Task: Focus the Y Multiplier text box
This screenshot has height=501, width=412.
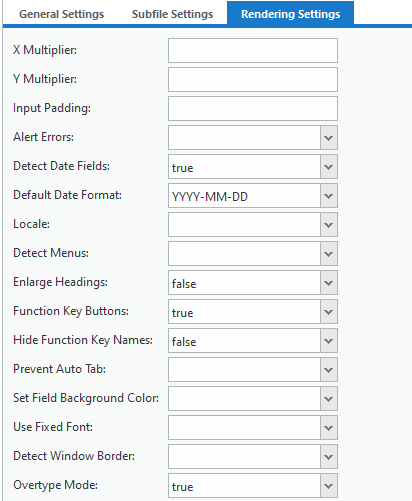Action: coord(253,80)
